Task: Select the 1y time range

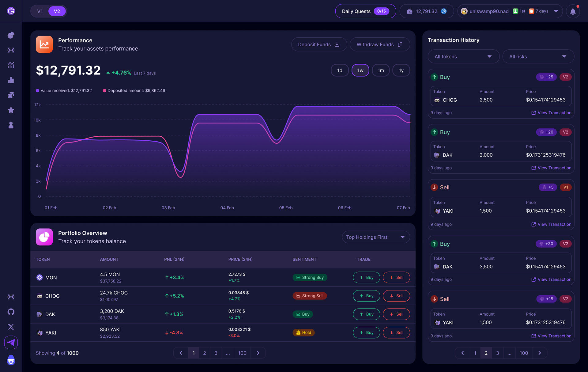Action: coord(401,70)
